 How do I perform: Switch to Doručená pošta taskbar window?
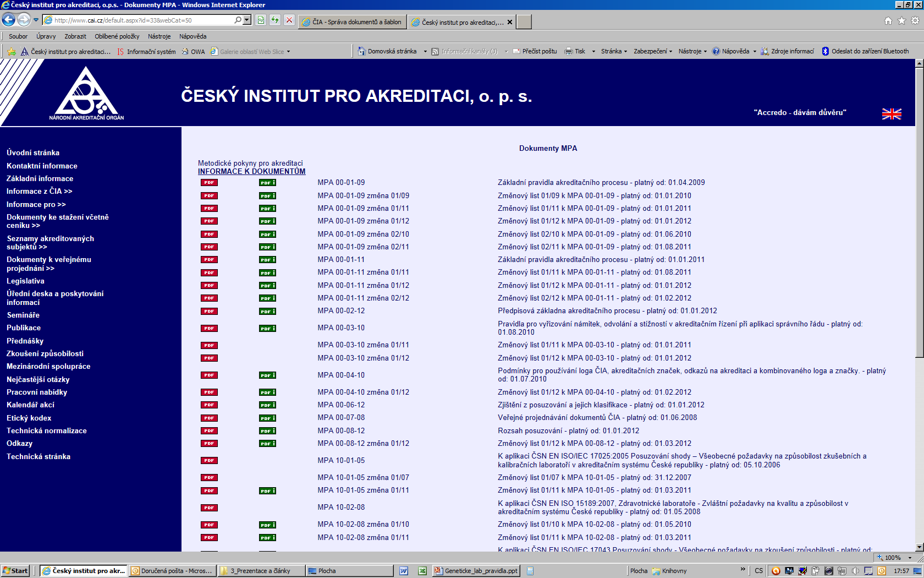coord(172,571)
